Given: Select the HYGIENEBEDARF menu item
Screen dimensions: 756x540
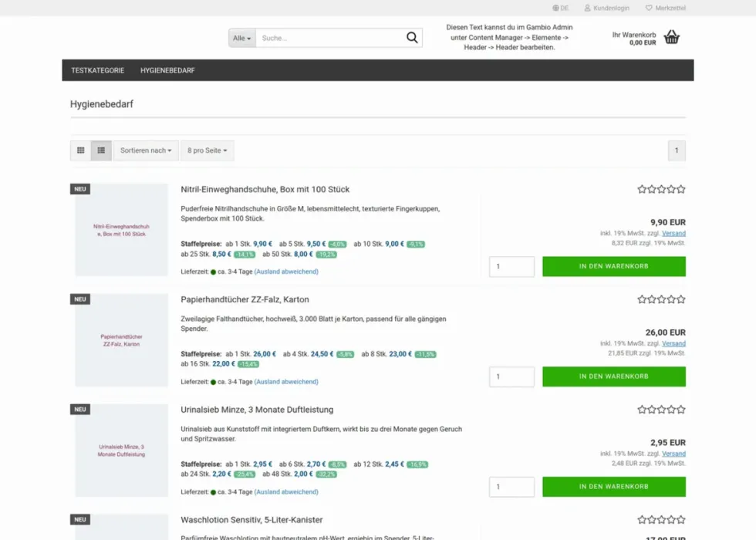Looking at the screenshot, I should [x=168, y=70].
